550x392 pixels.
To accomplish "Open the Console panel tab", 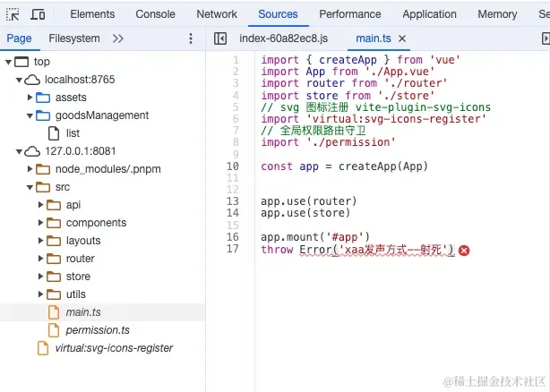I will (x=155, y=14).
